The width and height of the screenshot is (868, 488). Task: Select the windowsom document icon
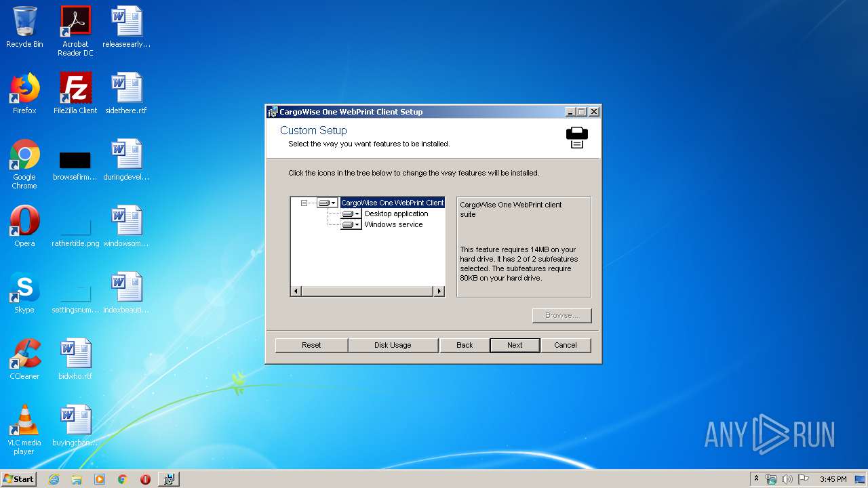click(126, 227)
